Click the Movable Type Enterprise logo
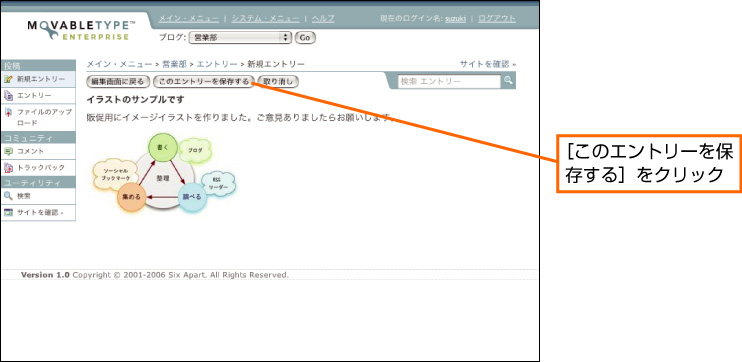This screenshot has width=742, height=362. tap(81, 31)
